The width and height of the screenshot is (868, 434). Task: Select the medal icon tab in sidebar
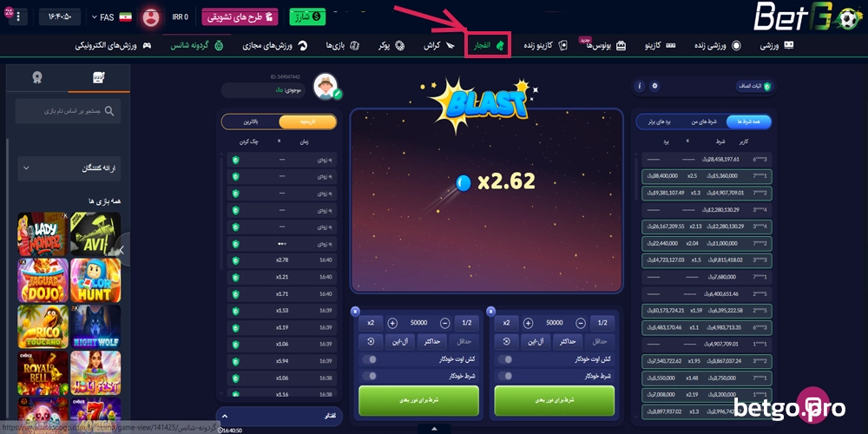(x=37, y=78)
